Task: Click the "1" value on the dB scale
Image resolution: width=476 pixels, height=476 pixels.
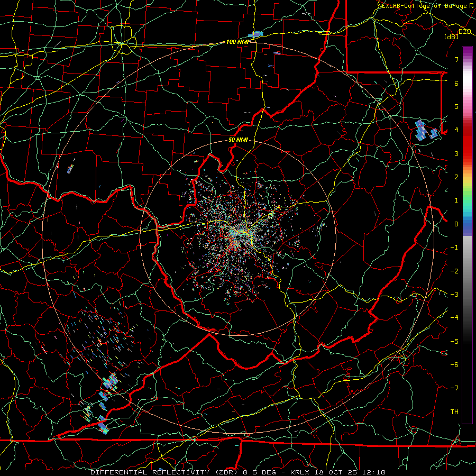Action: point(456,200)
